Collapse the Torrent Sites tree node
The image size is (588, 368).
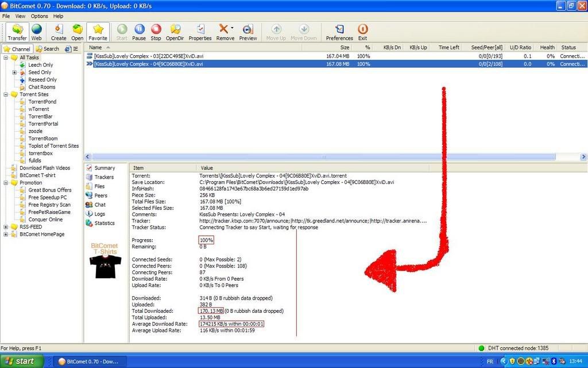coord(6,95)
